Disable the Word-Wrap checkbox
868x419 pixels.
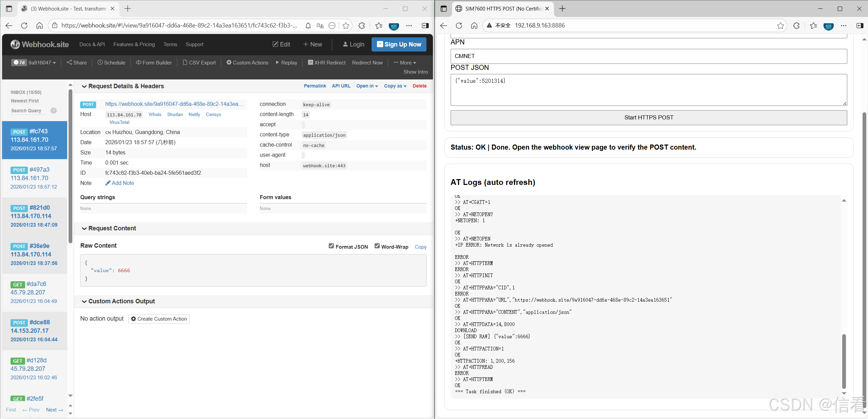(x=377, y=246)
